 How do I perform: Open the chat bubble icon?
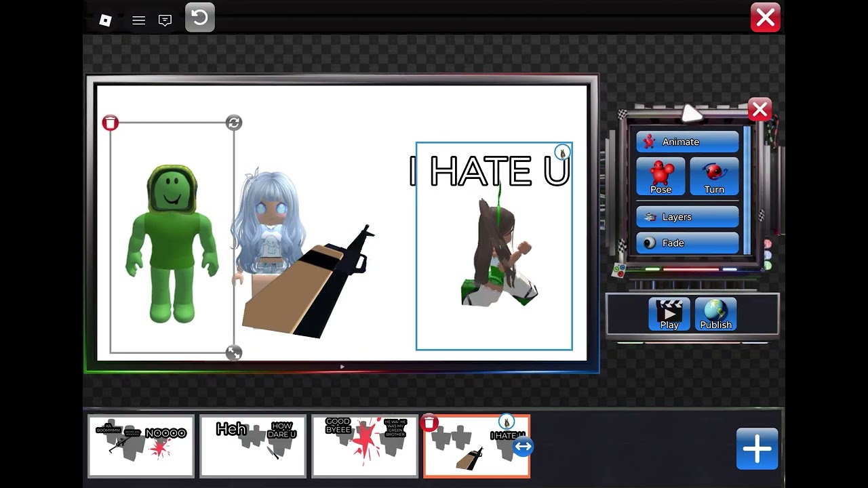pyautogui.click(x=165, y=20)
